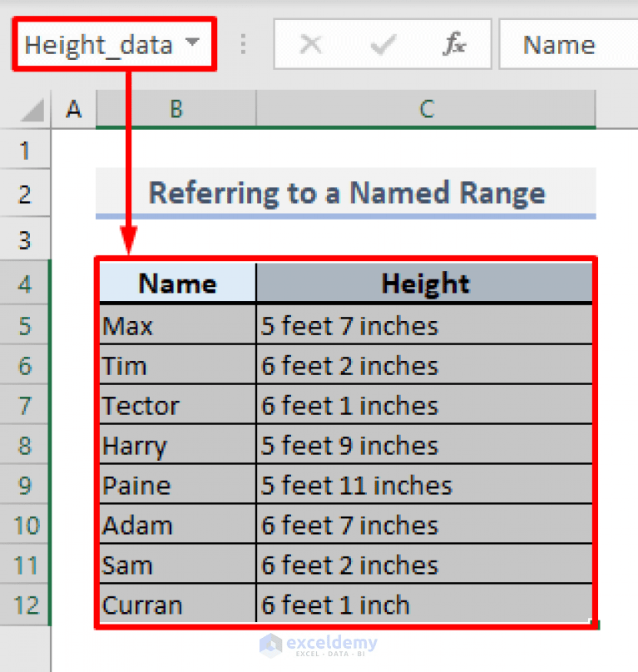Select row 12 header
Viewport: 638px width, 672px height.
pyautogui.click(x=25, y=605)
